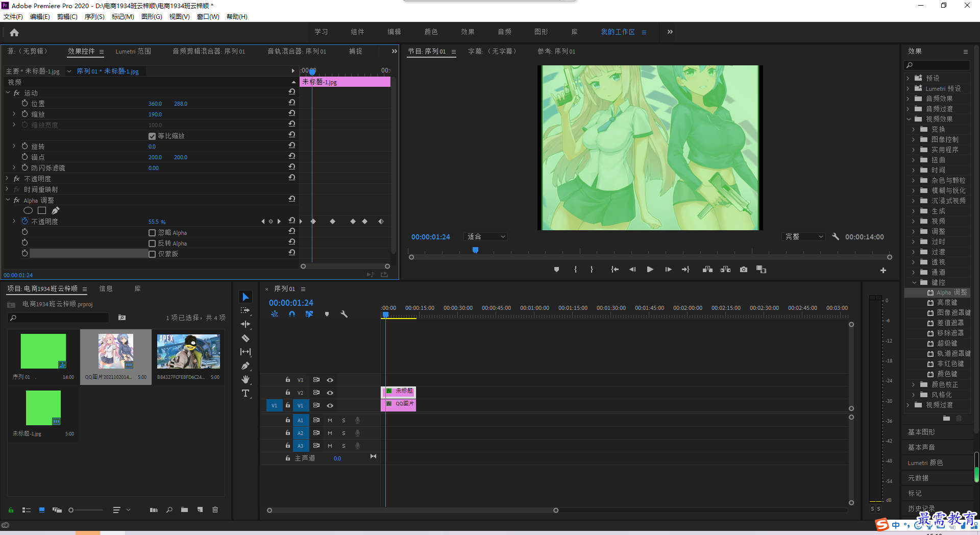
Task: Open program monitor settings wrench
Action: coord(836,237)
